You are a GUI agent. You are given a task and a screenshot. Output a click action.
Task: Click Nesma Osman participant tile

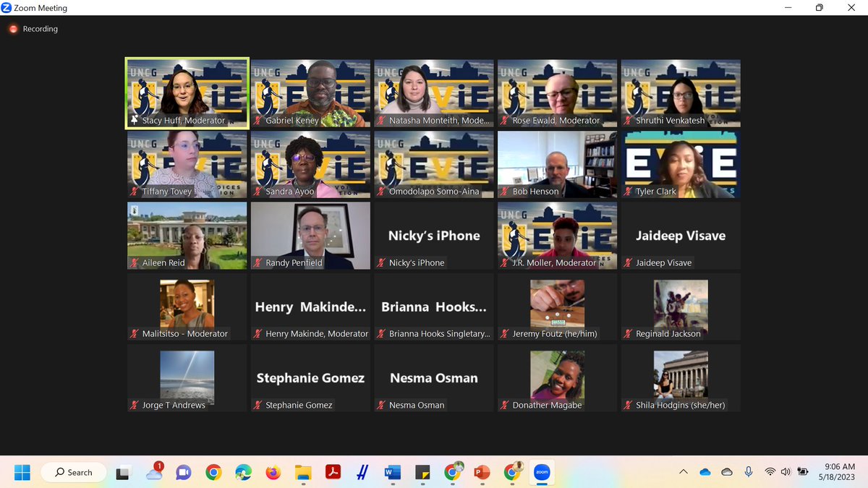pos(434,378)
